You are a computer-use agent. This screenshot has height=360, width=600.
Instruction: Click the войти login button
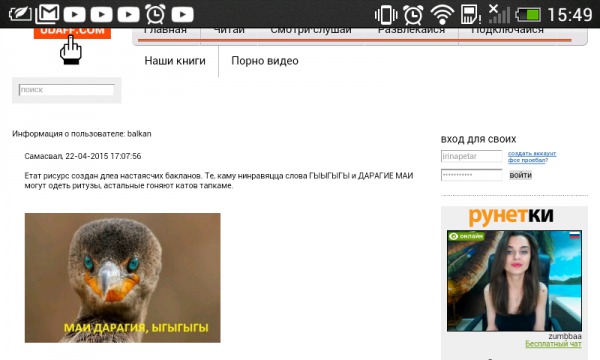520,175
